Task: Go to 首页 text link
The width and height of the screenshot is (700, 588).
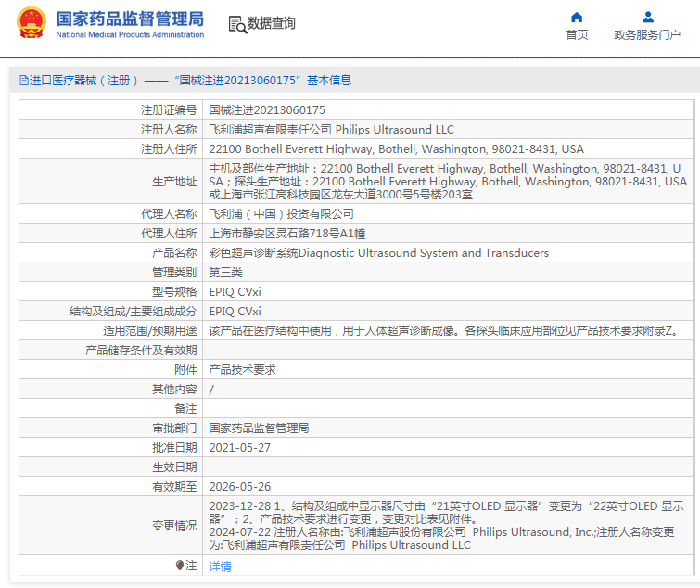Action: point(577,35)
